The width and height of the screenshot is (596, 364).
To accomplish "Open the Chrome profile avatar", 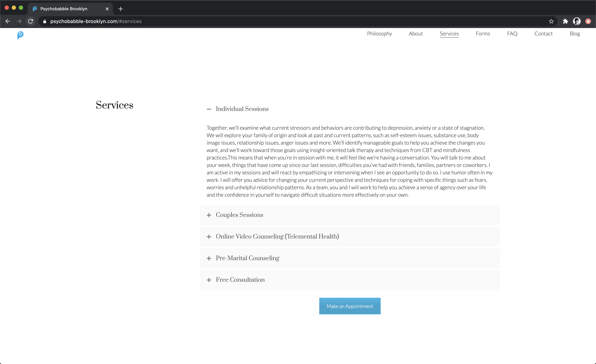I will pos(577,21).
